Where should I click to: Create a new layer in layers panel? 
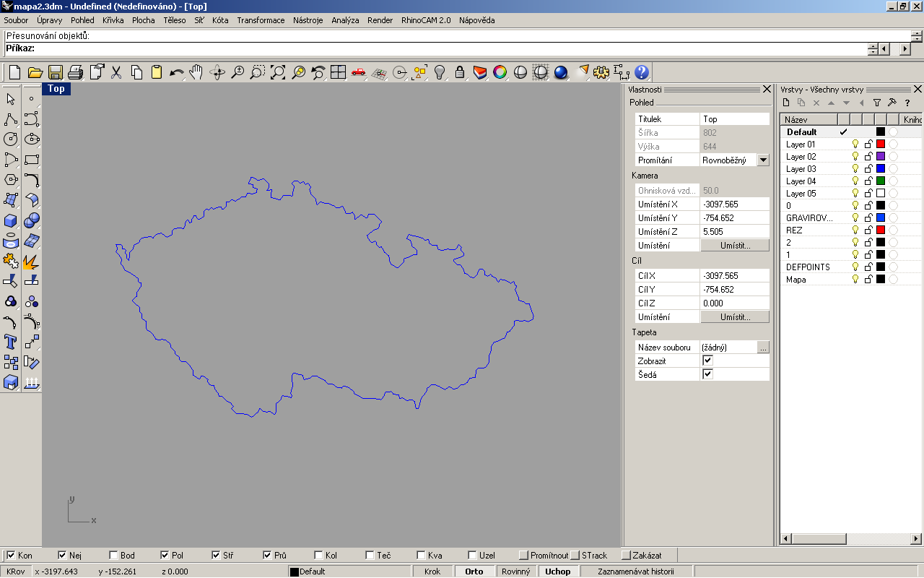pos(787,103)
